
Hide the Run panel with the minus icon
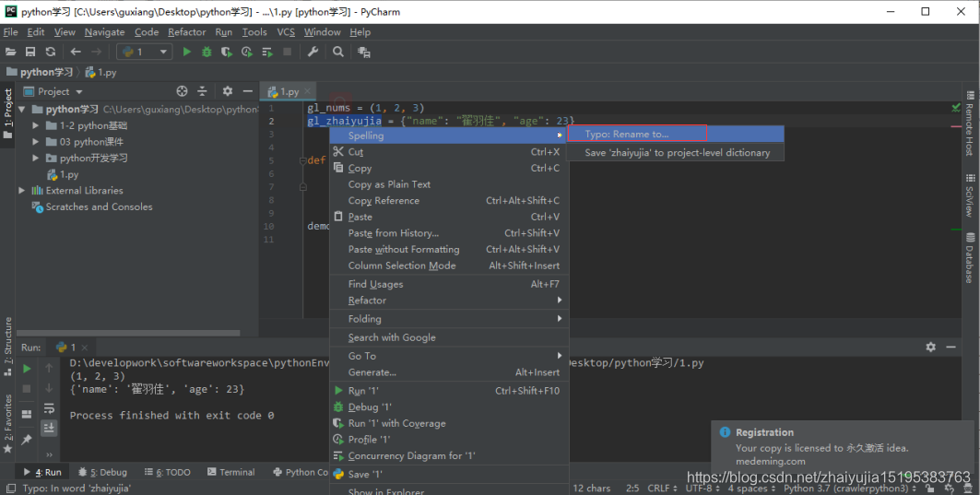pyautogui.click(x=950, y=347)
